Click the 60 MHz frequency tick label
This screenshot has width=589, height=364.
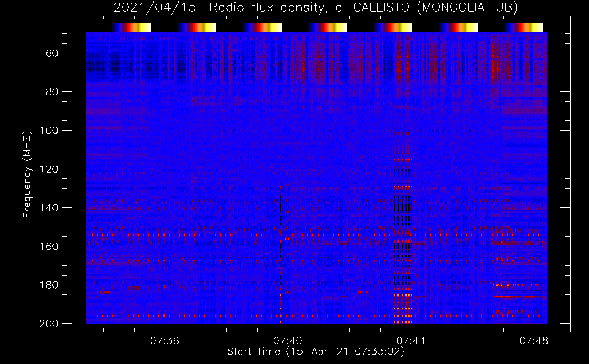click(x=52, y=54)
